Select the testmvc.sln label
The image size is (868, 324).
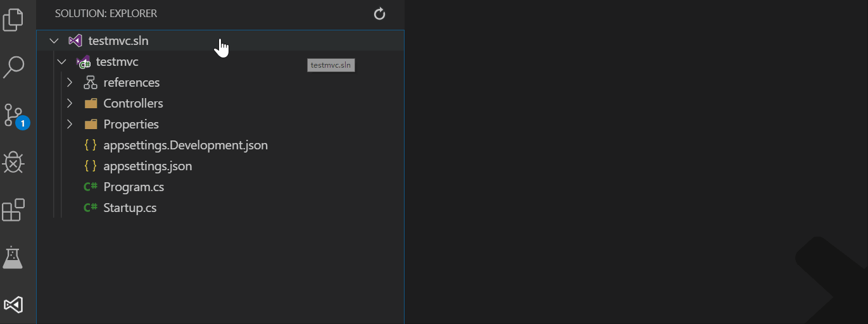[x=119, y=40]
